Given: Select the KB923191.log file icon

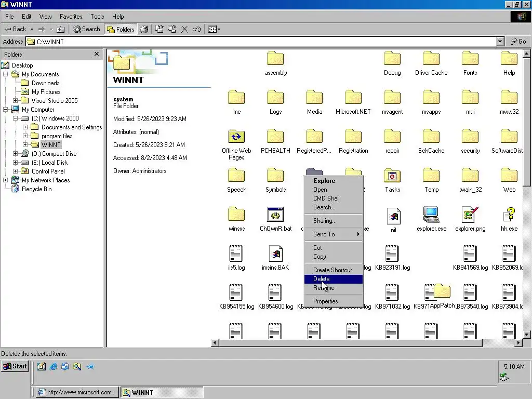Looking at the screenshot, I should point(392,254).
